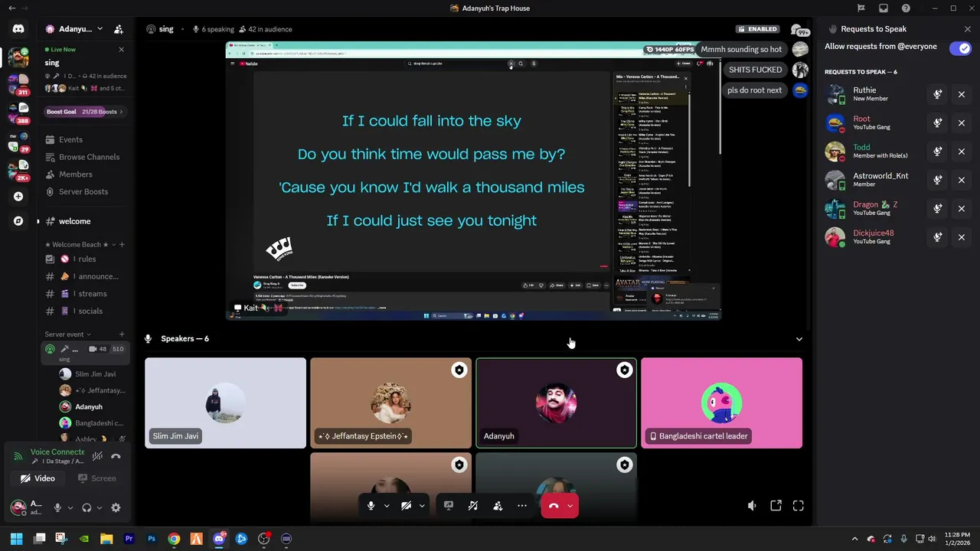Viewport: 980px width, 551px height.
Task: Invite people icon beside server name
Action: click(119, 29)
